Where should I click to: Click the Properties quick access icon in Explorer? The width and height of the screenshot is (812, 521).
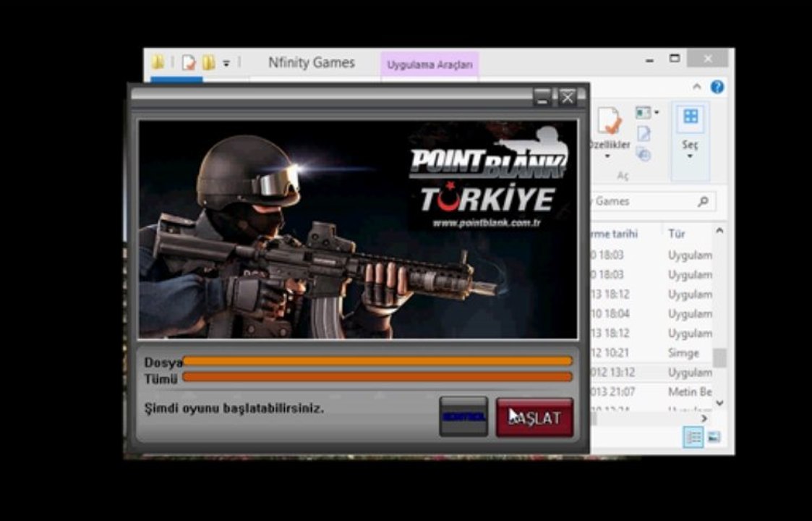pos(189,63)
